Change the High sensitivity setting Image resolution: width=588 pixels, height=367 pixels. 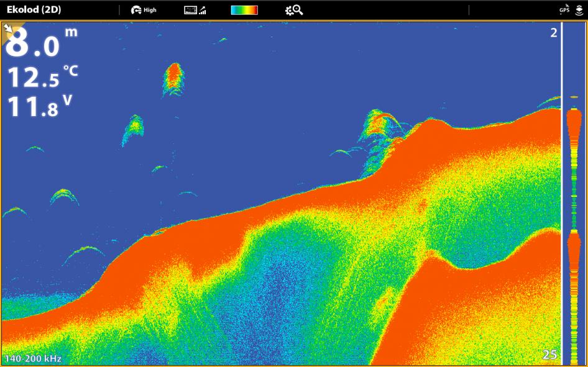(150, 10)
